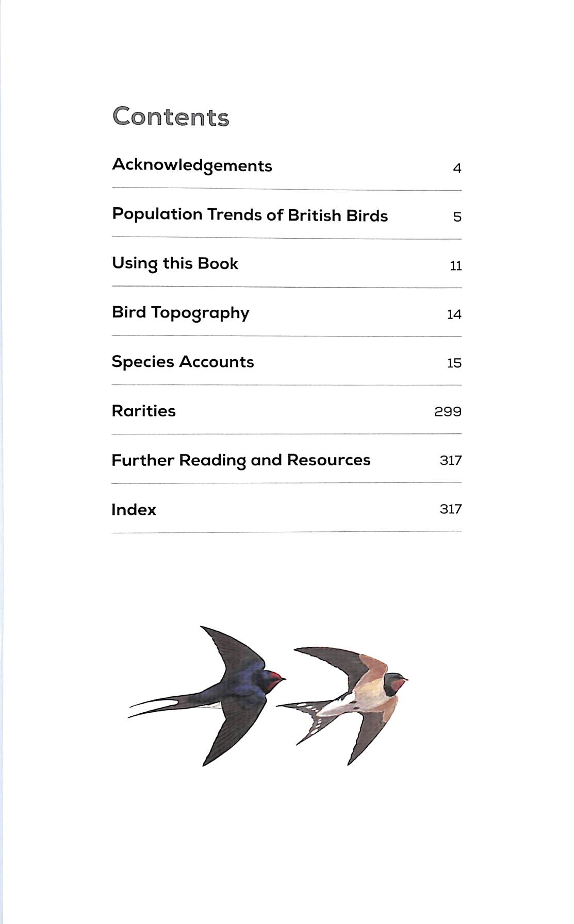Click page number 4 beside Acknowledgements
The width and height of the screenshot is (574, 924).
pos(457,168)
